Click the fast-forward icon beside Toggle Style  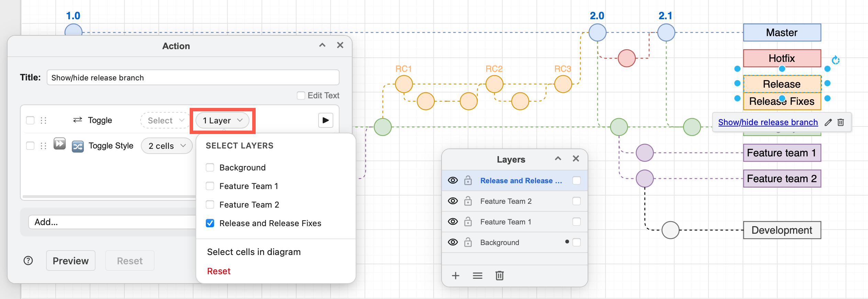[x=59, y=143]
